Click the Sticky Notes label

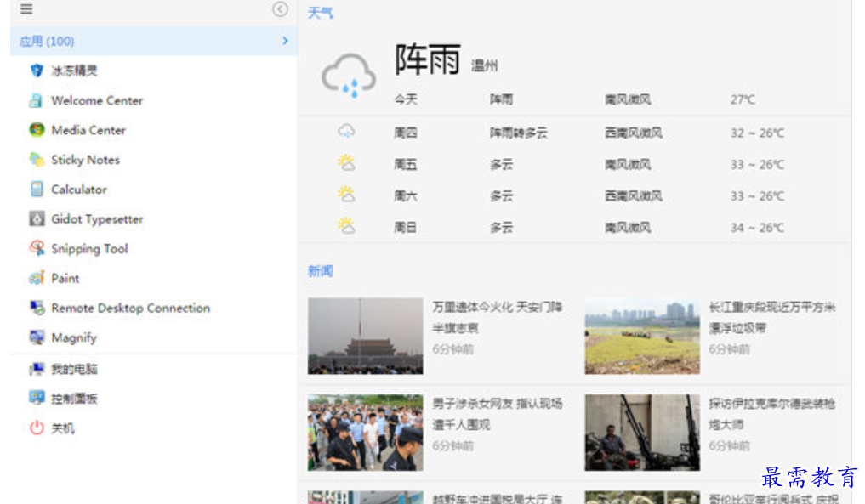click(86, 160)
